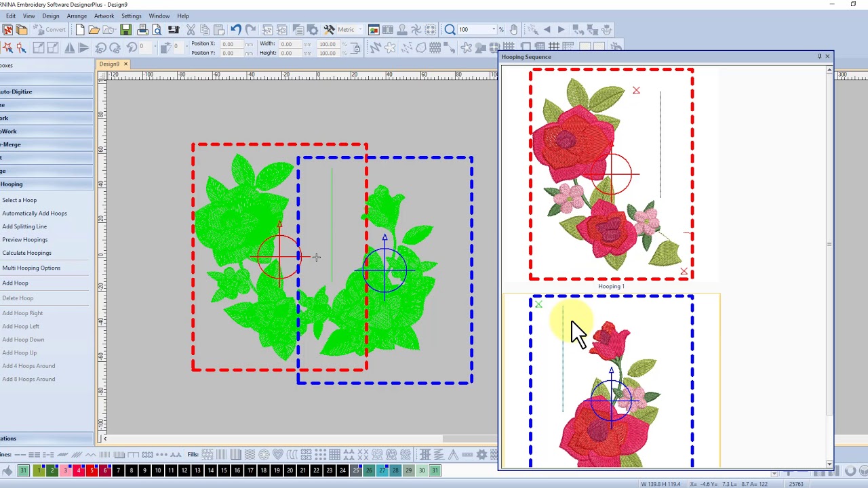Pick color swatch 1 in the palette

39,470
